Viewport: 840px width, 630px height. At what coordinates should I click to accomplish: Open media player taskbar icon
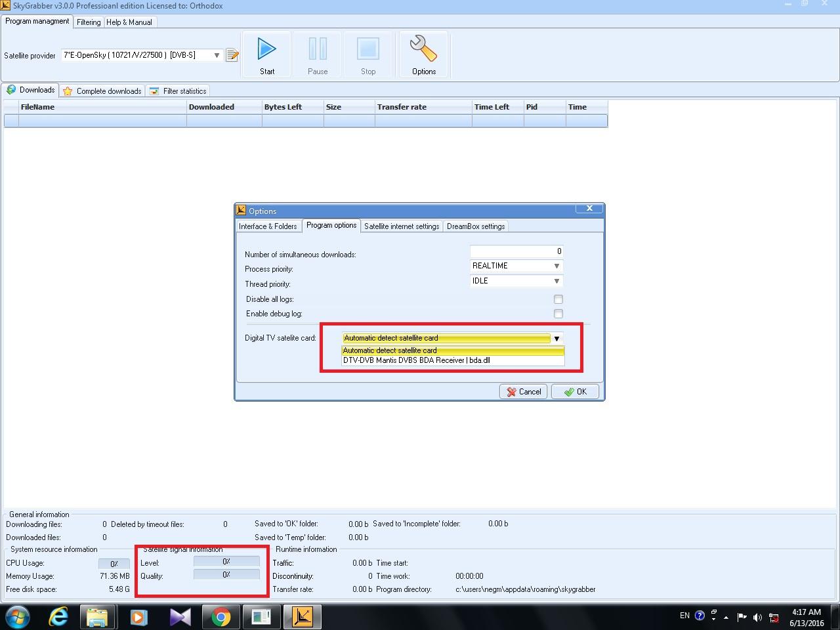[x=139, y=617]
